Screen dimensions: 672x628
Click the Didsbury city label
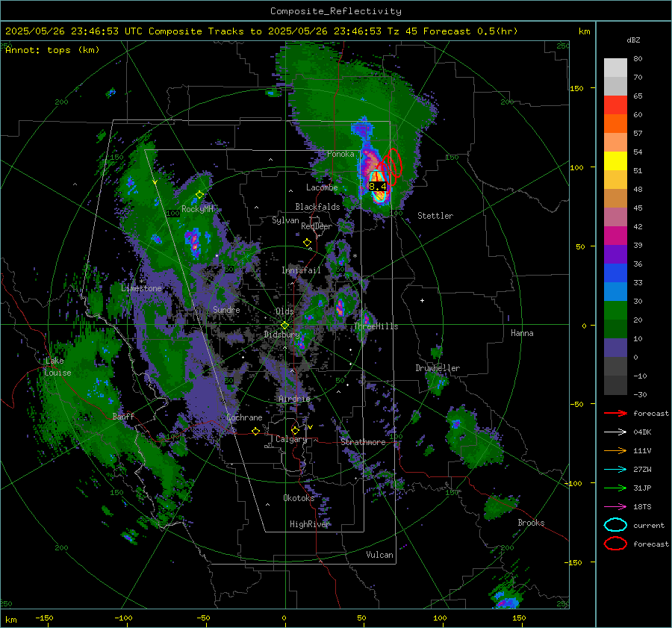tap(281, 335)
